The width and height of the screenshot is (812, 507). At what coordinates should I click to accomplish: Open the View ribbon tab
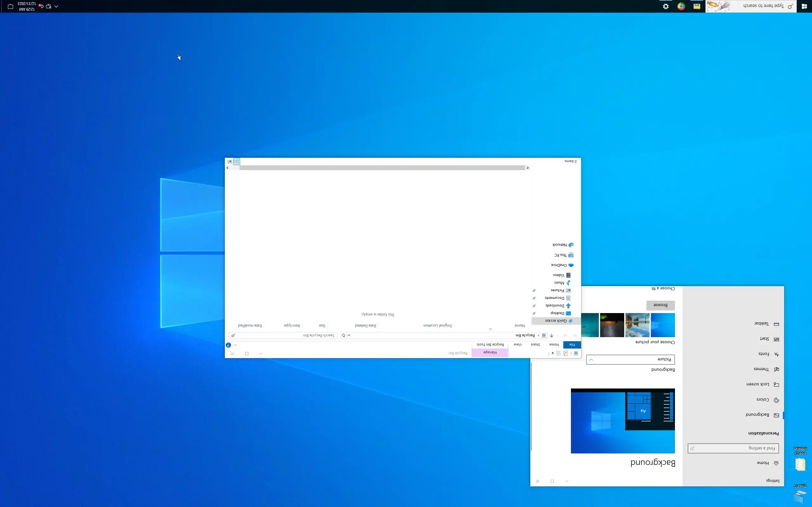(518, 345)
